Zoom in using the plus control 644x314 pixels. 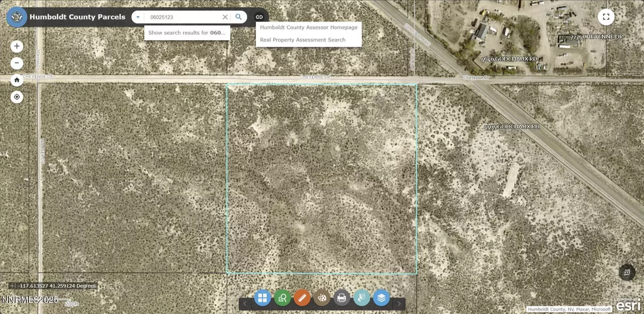tap(17, 46)
